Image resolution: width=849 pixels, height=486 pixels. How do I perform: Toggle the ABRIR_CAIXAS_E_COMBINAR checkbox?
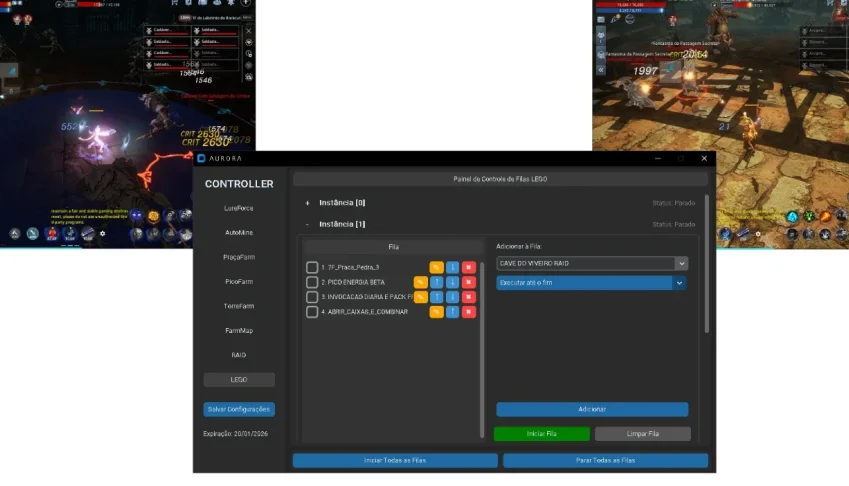tap(312, 312)
